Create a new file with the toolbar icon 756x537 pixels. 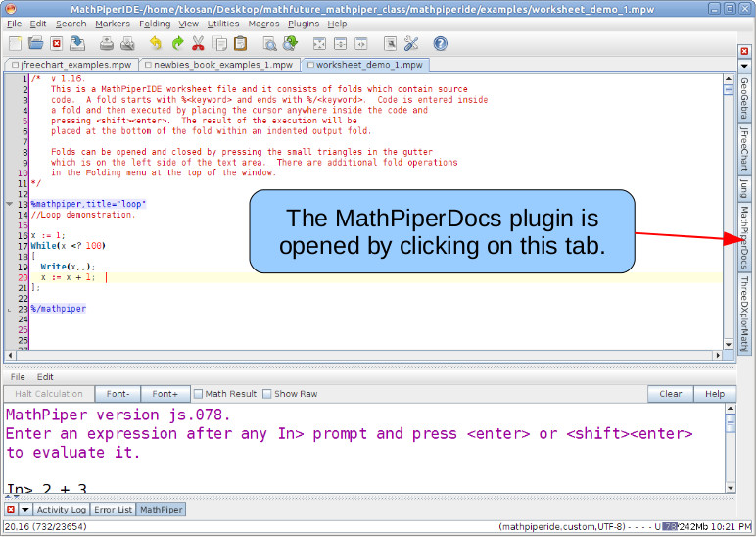point(15,44)
